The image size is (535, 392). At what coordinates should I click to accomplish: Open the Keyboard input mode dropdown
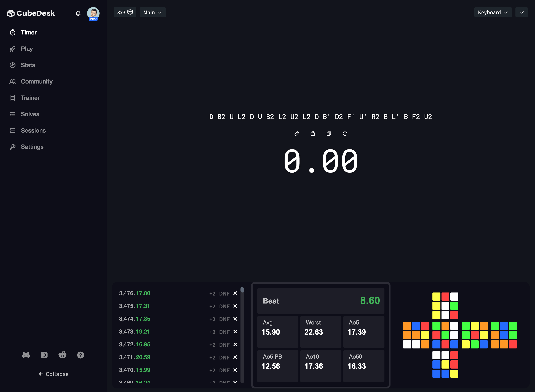(493, 12)
